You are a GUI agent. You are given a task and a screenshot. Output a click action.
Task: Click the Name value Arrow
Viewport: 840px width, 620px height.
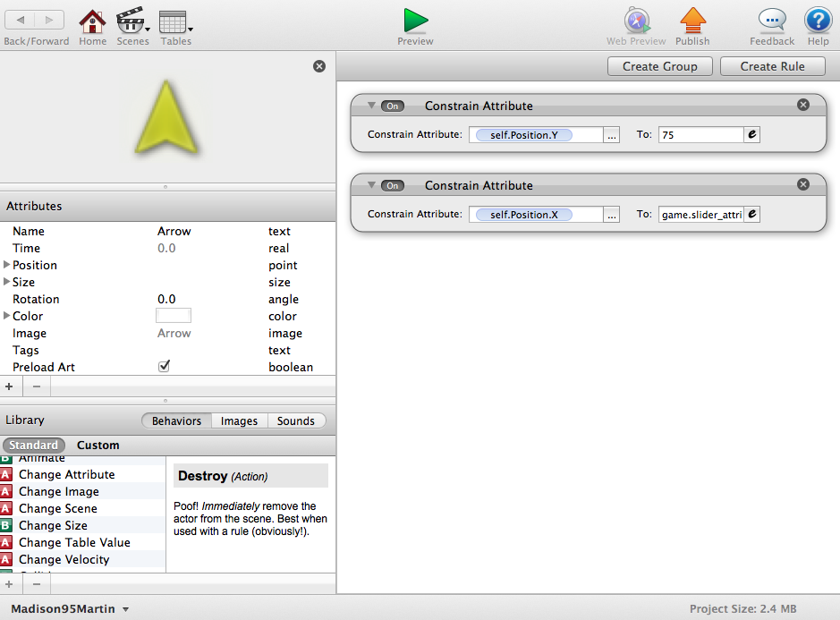click(x=174, y=231)
